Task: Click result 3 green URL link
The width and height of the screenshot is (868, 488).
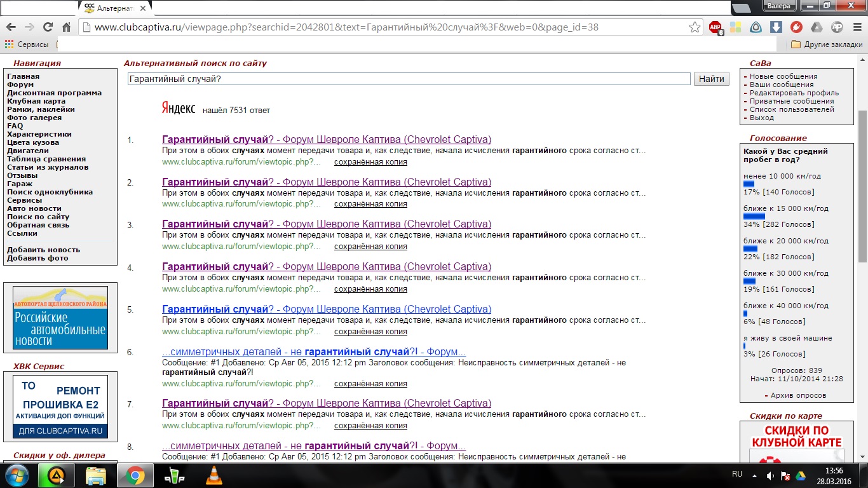Action: (x=241, y=246)
